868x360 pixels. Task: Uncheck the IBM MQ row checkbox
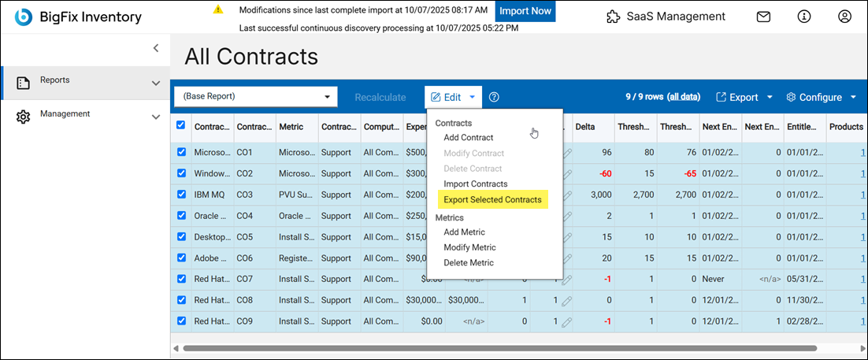181,195
